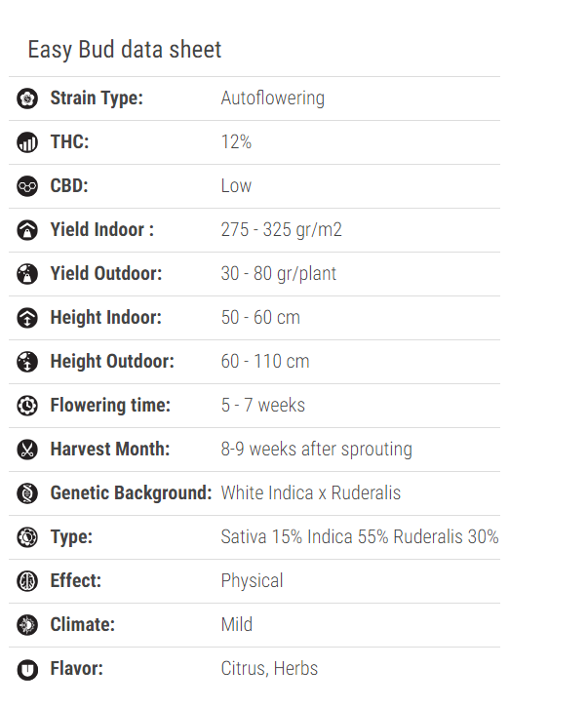
Task: Click the Yield Indoor house icon
Action: point(27,230)
